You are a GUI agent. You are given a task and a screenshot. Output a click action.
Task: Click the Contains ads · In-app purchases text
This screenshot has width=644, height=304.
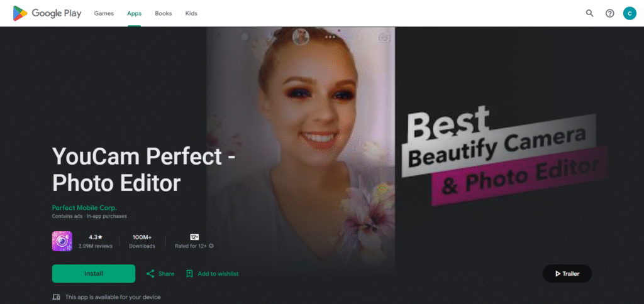pos(89,216)
